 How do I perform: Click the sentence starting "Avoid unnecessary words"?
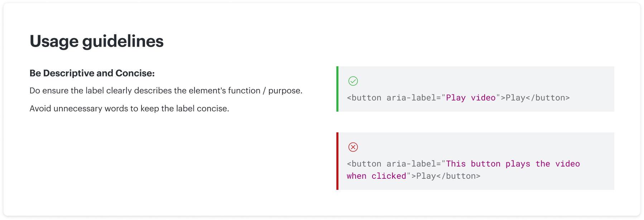coord(129,109)
